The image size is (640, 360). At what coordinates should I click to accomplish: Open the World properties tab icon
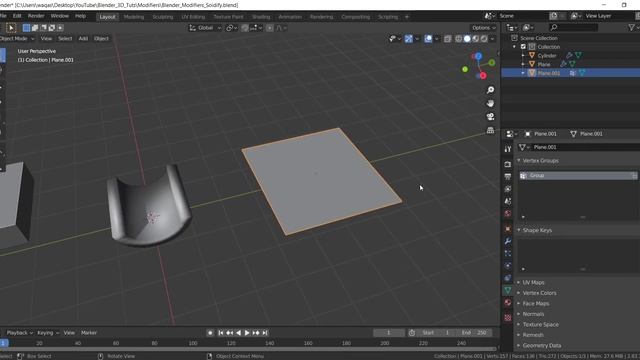pos(507,214)
